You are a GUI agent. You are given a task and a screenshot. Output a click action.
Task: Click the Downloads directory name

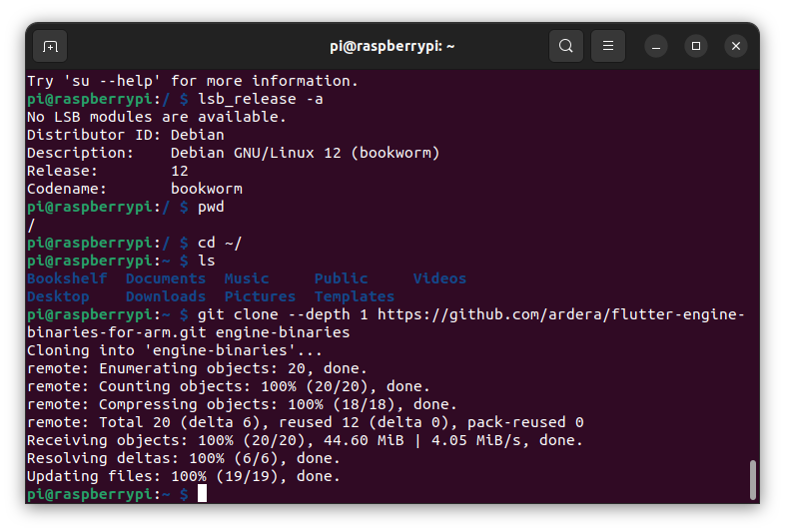coord(166,296)
